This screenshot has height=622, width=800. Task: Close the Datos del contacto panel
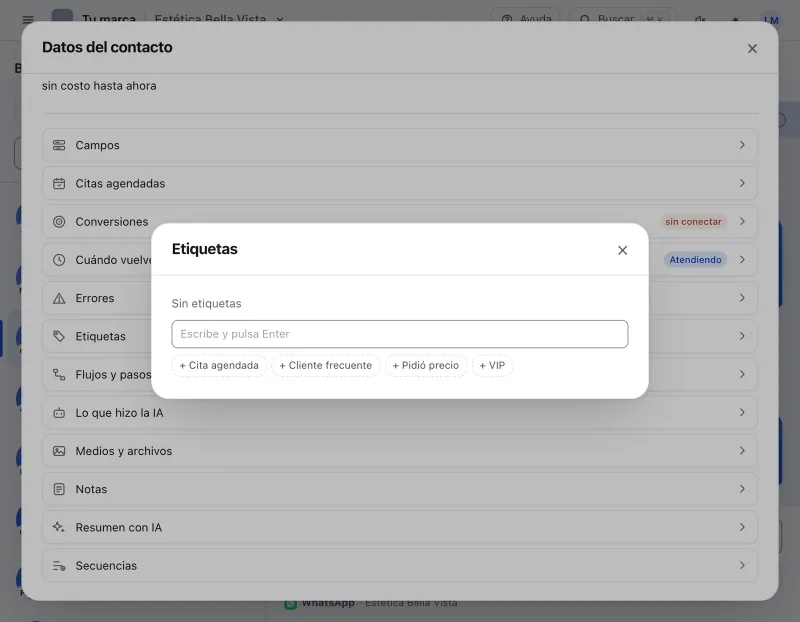point(752,48)
